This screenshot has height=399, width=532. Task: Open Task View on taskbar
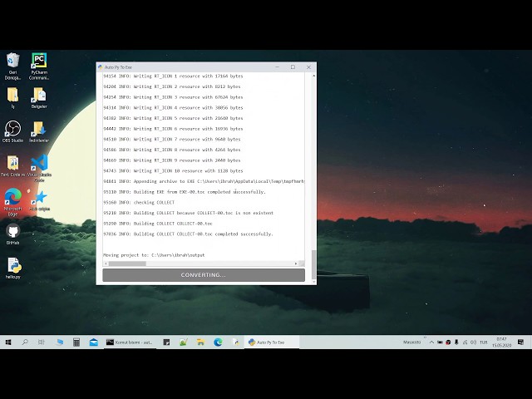coord(42,342)
